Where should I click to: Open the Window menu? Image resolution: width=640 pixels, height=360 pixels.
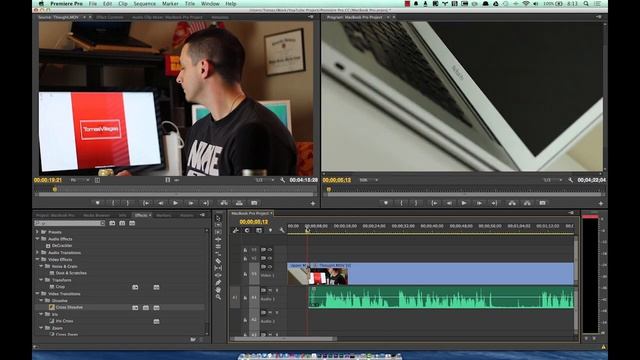point(210,4)
